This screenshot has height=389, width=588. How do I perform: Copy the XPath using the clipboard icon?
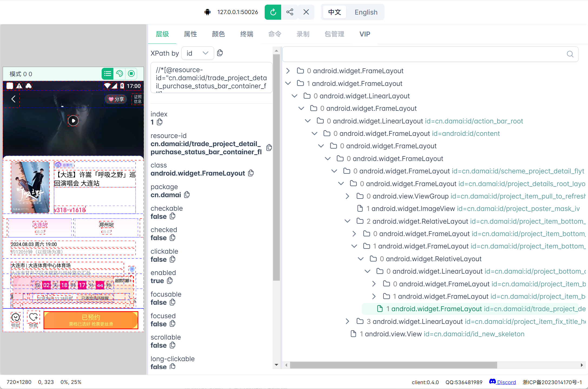tap(220, 53)
